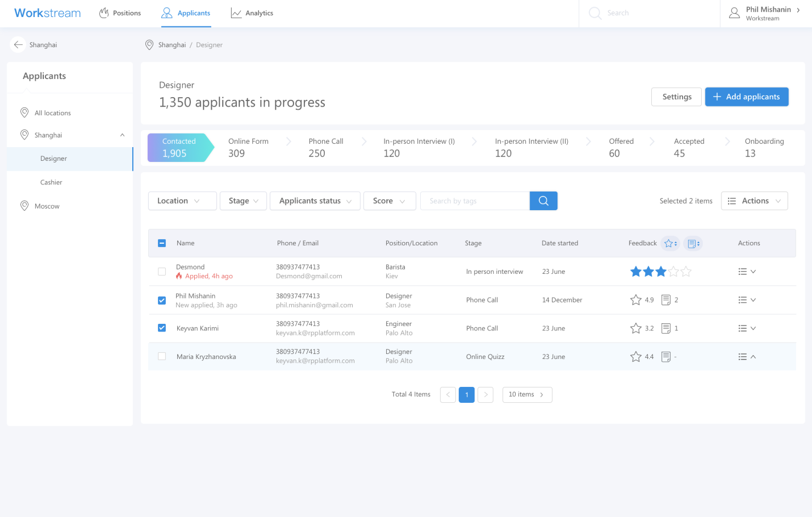Click the flame Positions icon

104,13
